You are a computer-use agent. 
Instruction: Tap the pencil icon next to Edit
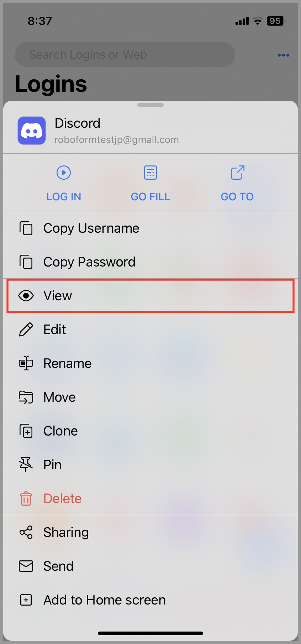point(26,329)
